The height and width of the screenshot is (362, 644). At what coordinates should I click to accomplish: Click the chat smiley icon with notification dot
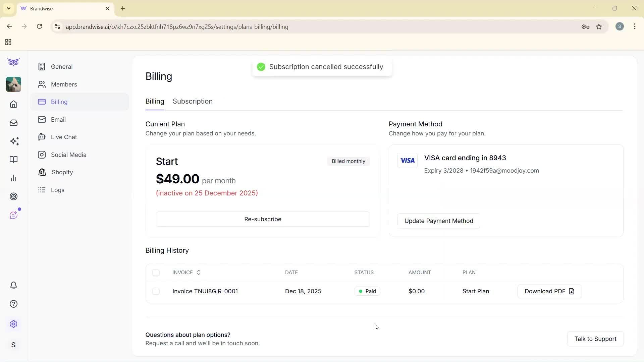[13, 215]
